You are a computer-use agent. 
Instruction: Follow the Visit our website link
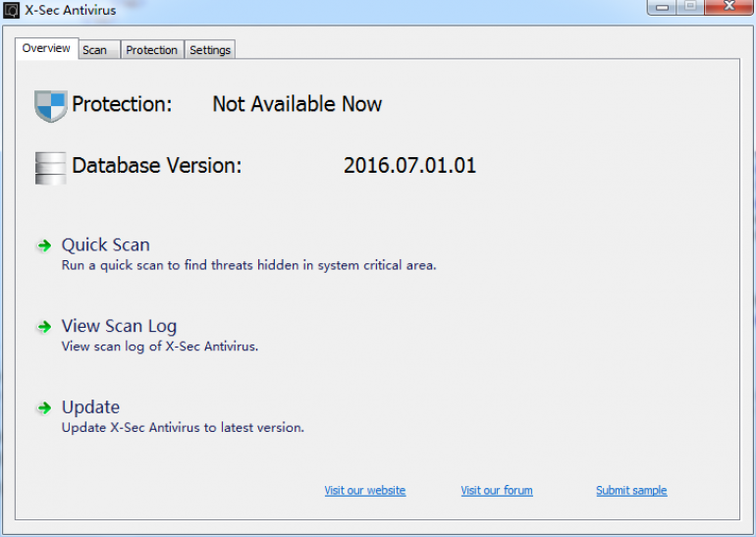[x=365, y=490]
